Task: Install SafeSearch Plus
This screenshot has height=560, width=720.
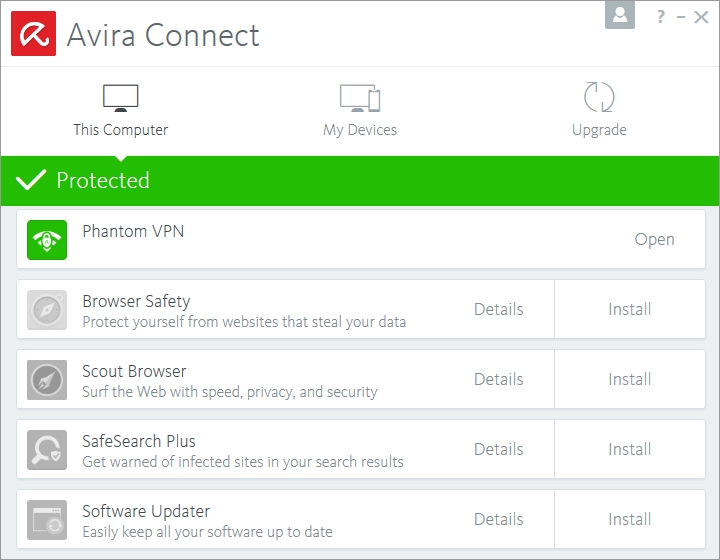Action: coord(630,449)
